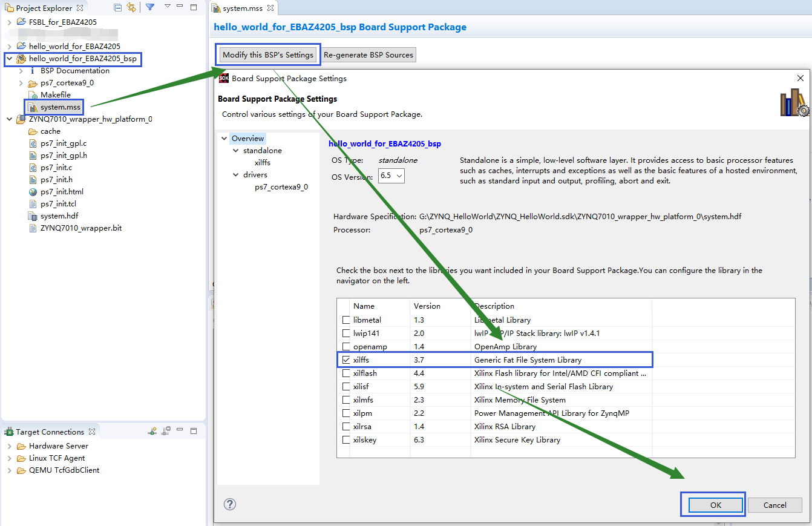Image resolution: width=812 pixels, height=526 pixels.
Task: Toggle Link with Editor arrows icon
Action: 131,8
